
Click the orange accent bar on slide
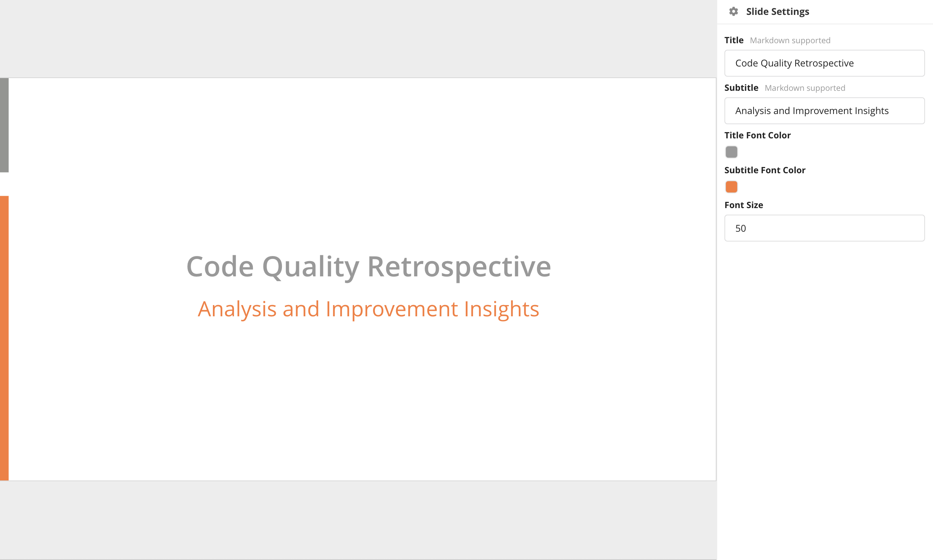pyautogui.click(x=4, y=338)
